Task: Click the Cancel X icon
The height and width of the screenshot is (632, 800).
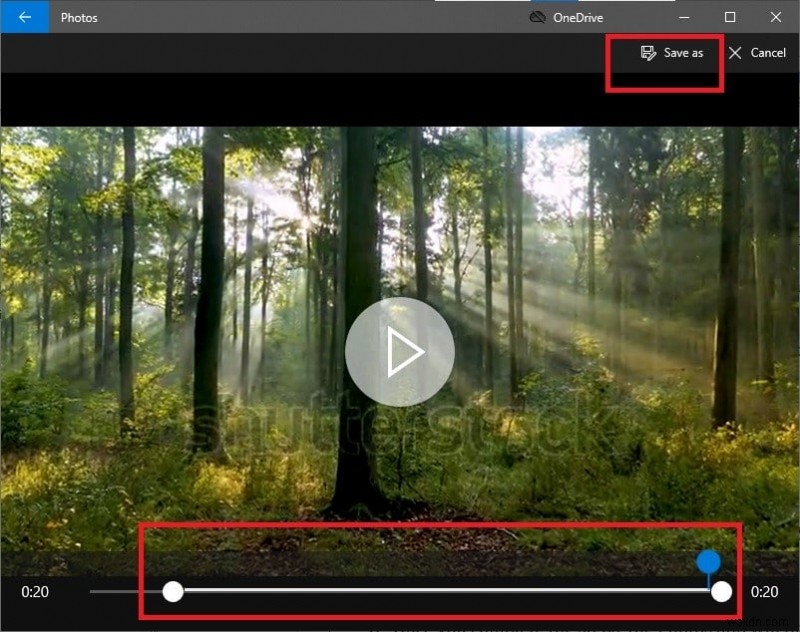Action: (736, 52)
